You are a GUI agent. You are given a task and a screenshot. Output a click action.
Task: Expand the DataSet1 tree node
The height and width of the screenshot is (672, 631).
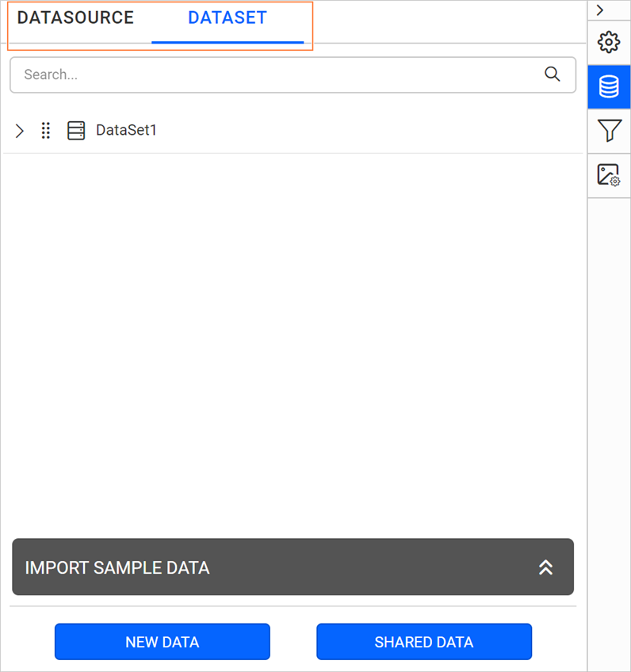pos(19,130)
